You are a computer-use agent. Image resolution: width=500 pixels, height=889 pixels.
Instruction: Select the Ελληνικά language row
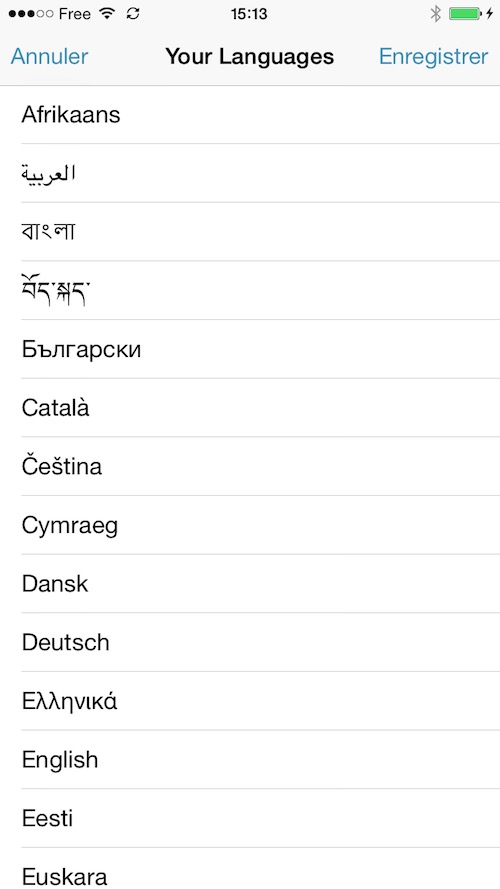click(250, 701)
